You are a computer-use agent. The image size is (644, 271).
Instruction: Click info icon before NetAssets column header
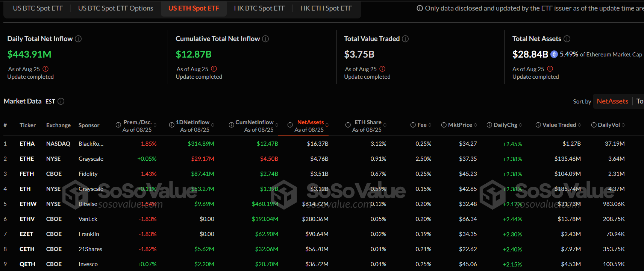(290, 125)
